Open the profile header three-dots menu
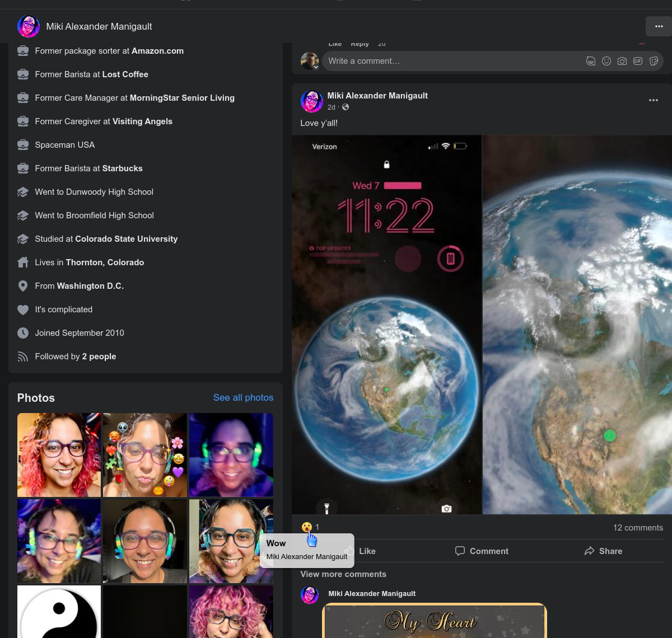Viewport: 672px width, 638px height. point(659,26)
